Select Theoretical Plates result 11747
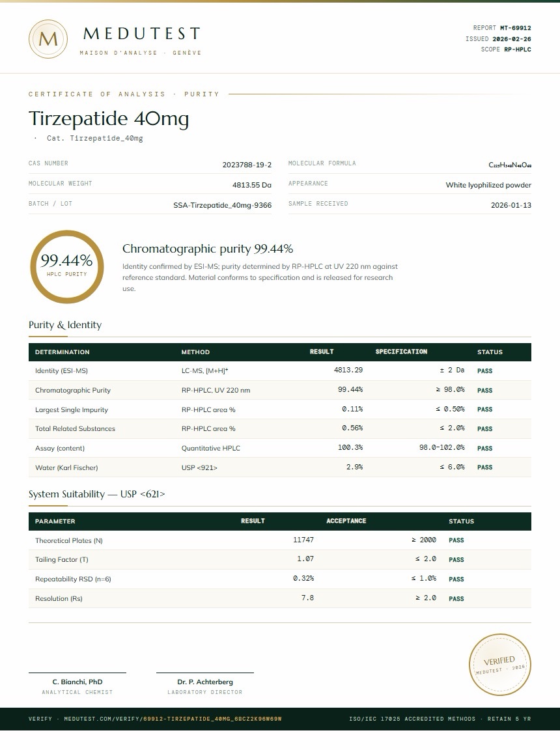This screenshot has width=560, height=750. (x=303, y=540)
